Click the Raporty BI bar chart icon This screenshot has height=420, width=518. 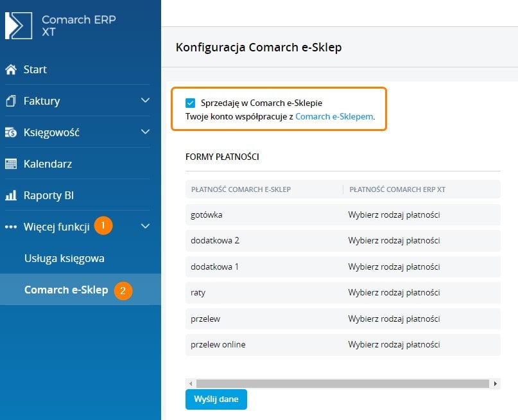click(11, 195)
